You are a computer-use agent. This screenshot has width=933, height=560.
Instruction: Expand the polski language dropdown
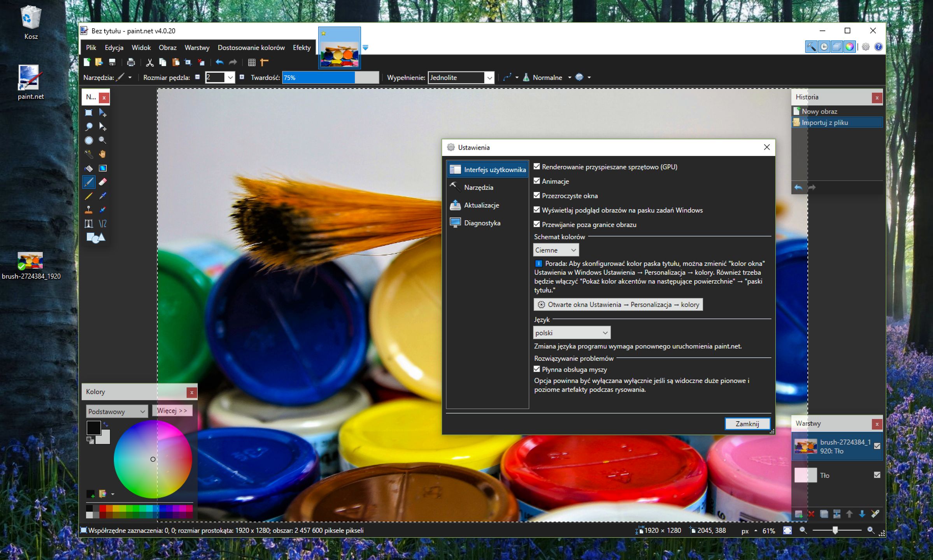pyautogui.click(x=571, y=333)
